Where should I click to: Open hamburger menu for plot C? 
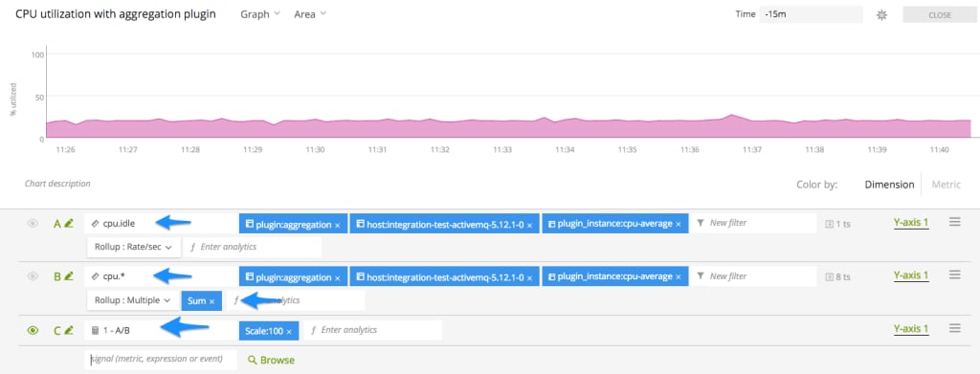954,328
